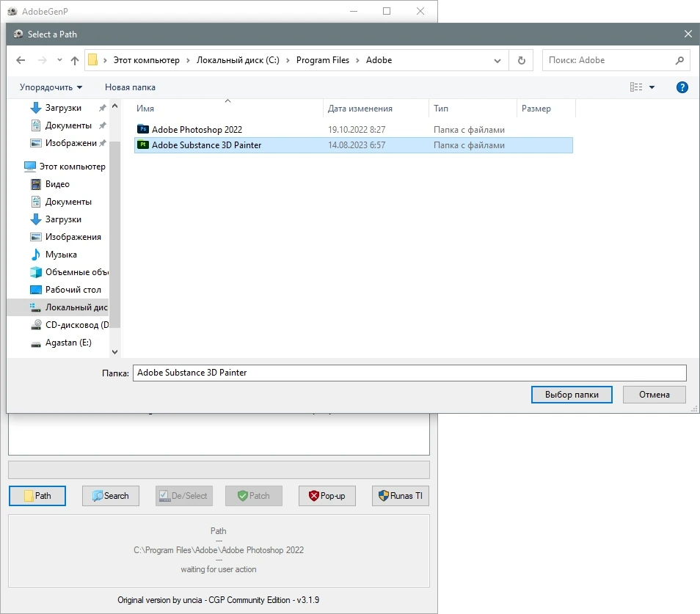Open 'Загрузки' under Этот компьютер
Image resolution: width=700 pixels, height=614 pixels.
tap(63, 219)
